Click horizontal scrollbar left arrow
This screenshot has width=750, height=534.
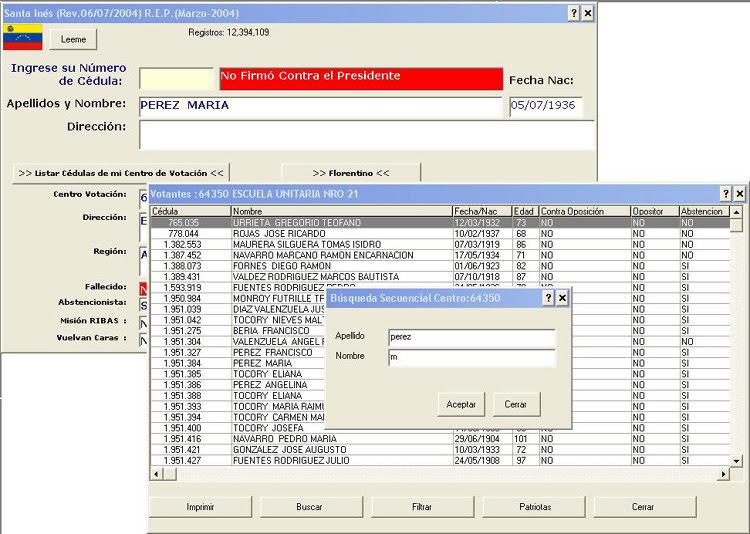[156, 474]
